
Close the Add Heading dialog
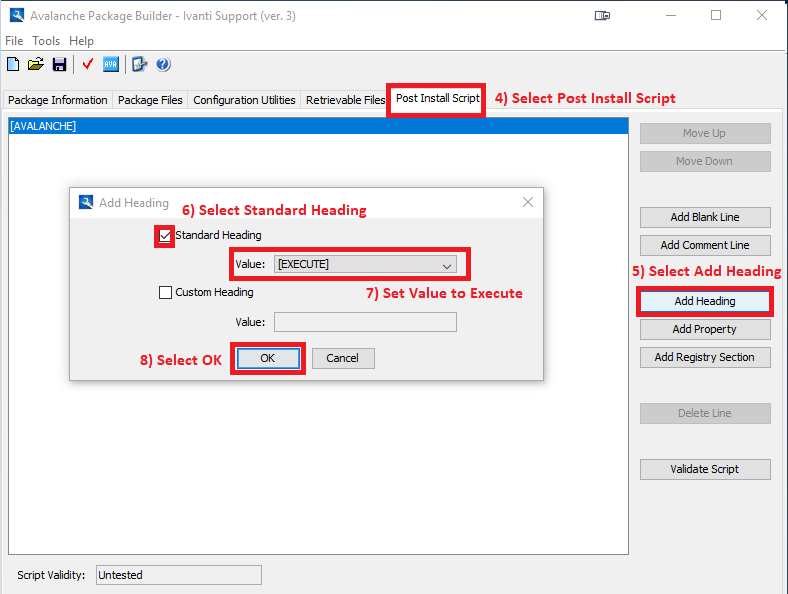click(x=528, y=202)
